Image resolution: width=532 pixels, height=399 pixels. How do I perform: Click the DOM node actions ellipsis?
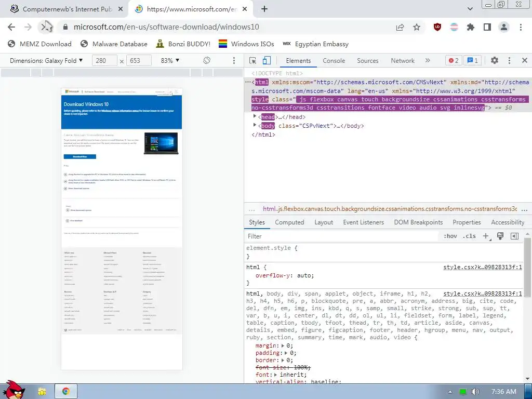pos(248,82)
